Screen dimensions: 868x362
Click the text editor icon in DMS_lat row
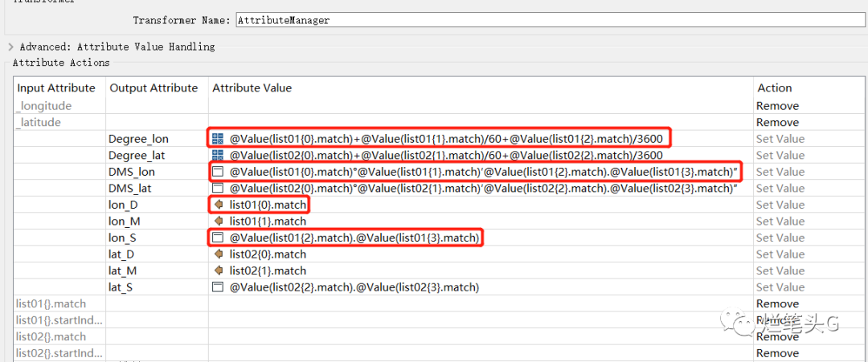[x=218, y=189]
